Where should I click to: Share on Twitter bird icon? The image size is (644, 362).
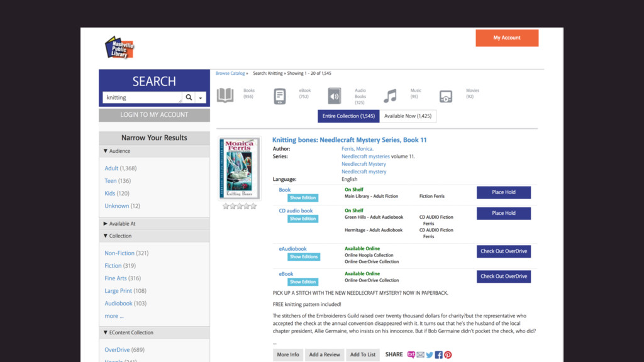[x=430, y=354]
